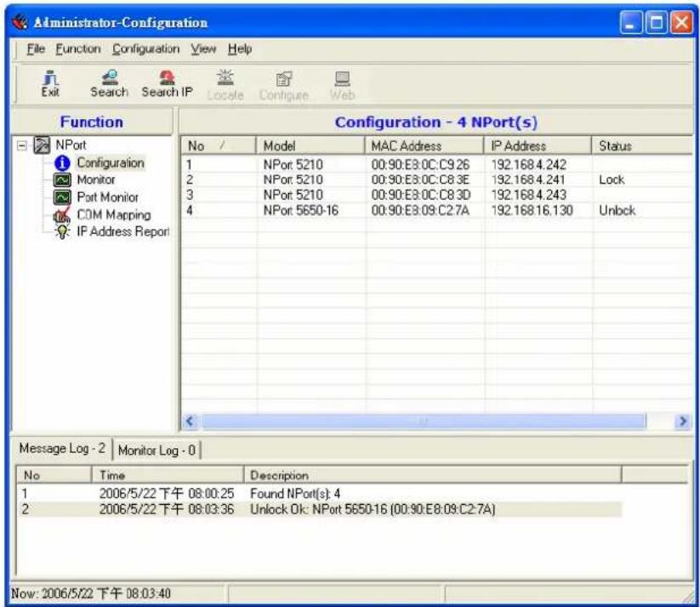Click the message log No column header

pos(54,475)
